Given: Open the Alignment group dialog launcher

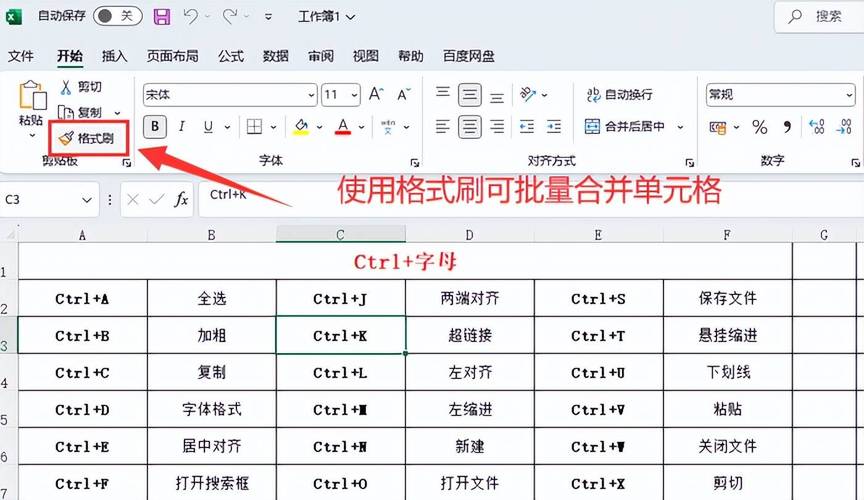Looking at the screenshot, I should pos(689,163).
